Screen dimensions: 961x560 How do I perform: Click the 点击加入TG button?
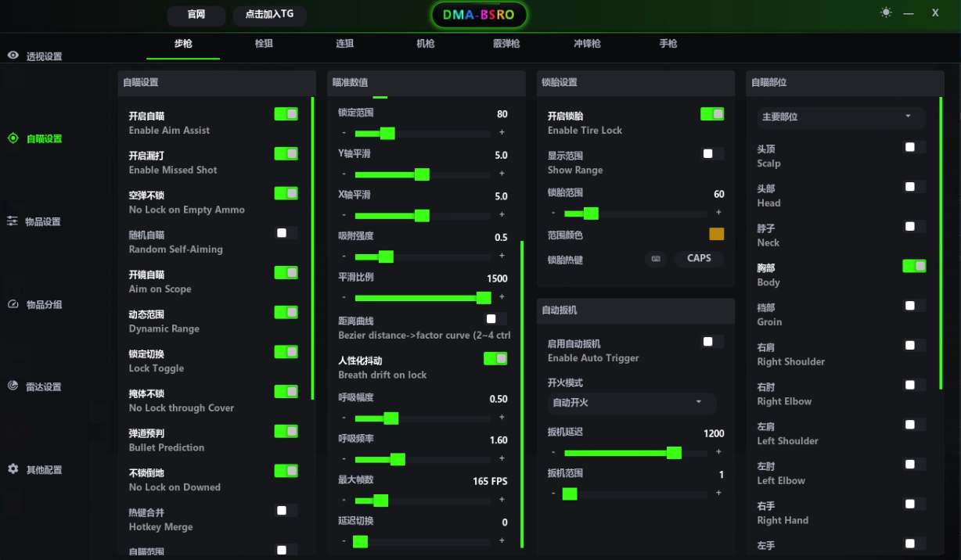pos(270,15)
